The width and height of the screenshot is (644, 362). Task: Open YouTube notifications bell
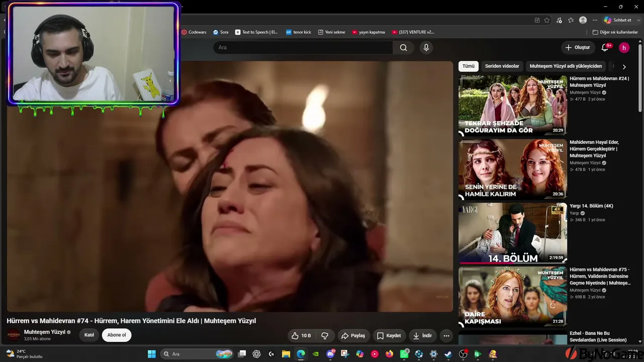point(605,47)
